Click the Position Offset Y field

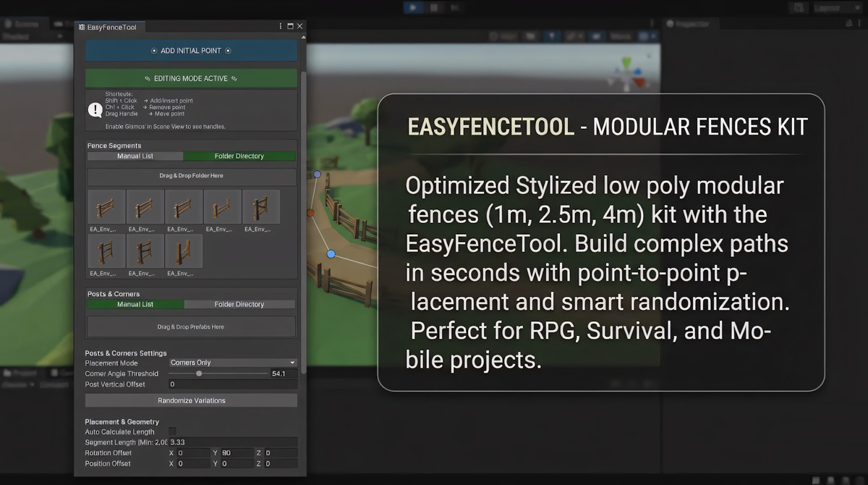coord(237,463)
